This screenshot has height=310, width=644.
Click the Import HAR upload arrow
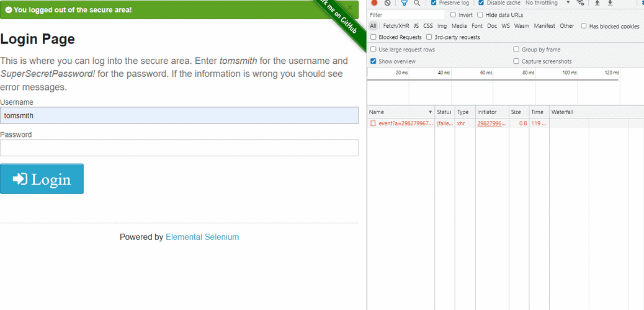(597, 3)
